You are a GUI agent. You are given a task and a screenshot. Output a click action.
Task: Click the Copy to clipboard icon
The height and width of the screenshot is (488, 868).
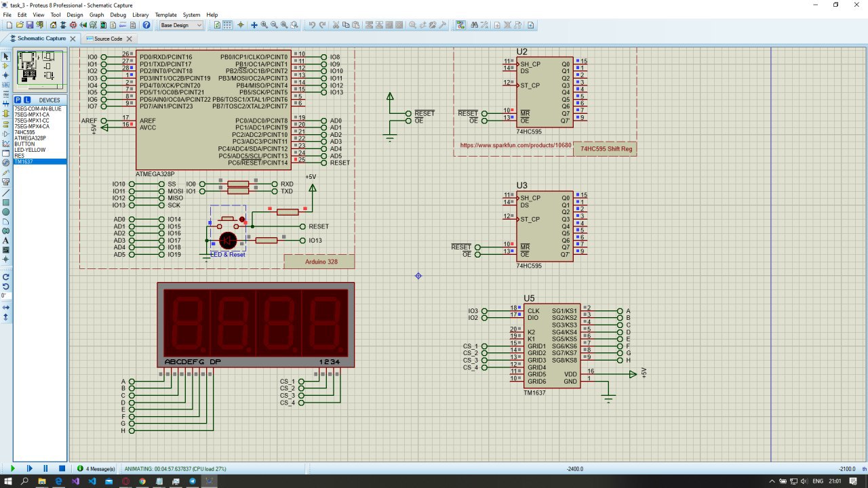click(346, 25)
